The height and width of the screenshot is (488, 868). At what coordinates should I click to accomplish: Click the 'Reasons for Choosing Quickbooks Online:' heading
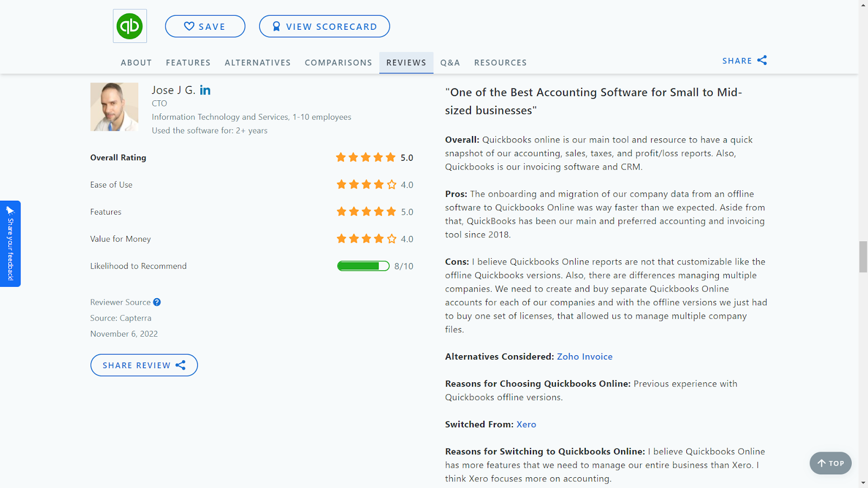(538, 383)
